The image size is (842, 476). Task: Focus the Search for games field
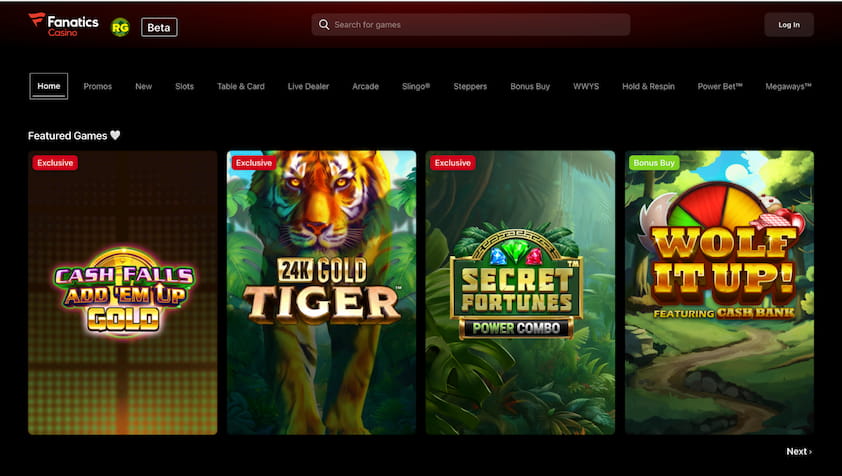point(470,25)
